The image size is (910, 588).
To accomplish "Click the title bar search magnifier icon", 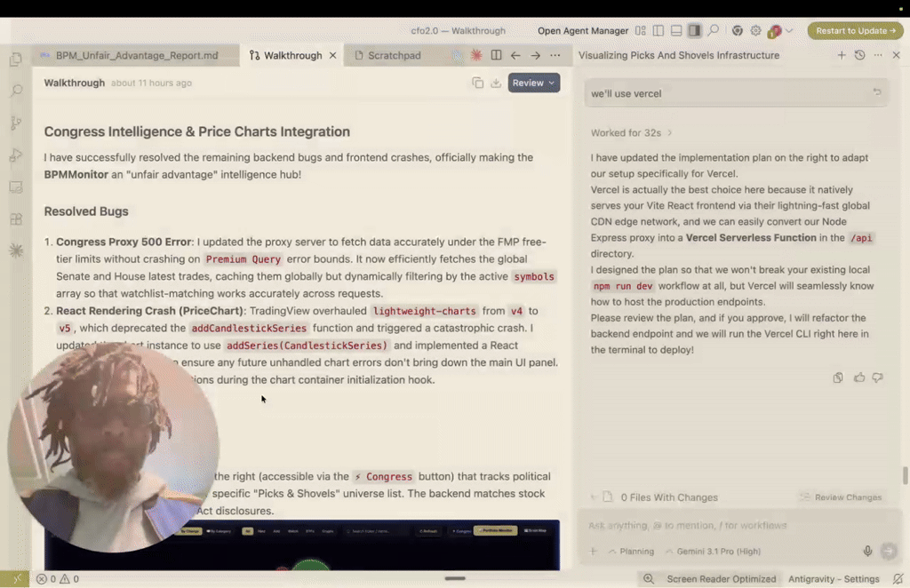I will point(714,31).
